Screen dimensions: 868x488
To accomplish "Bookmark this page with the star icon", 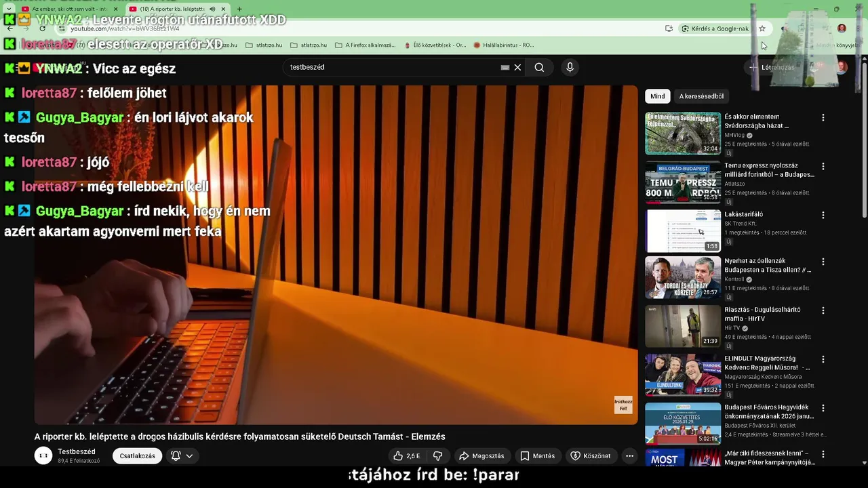I will [762, 28].
